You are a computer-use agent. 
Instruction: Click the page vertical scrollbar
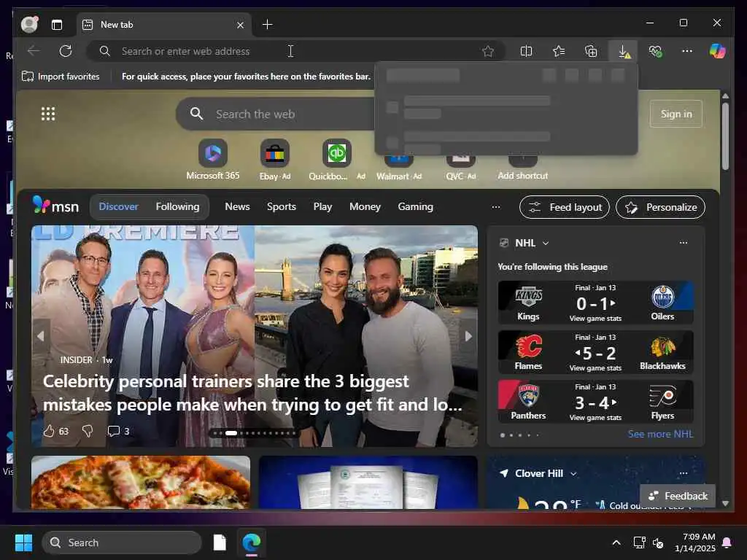(725, 136)
